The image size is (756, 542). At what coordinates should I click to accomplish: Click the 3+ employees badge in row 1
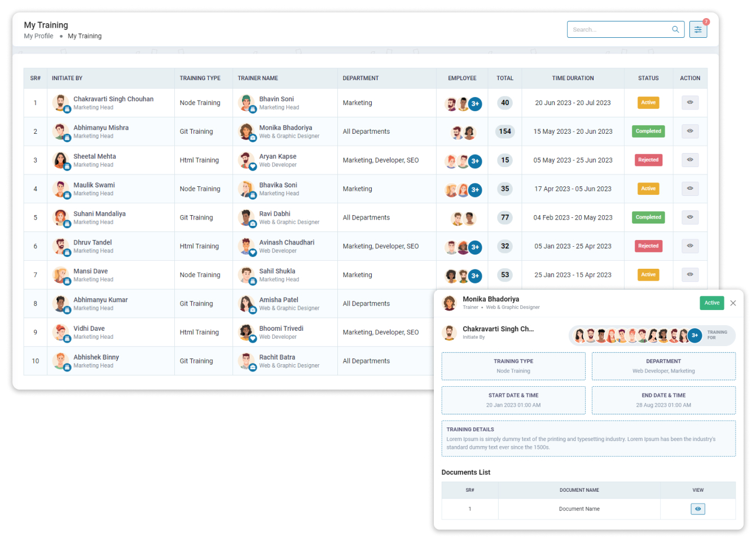[x=475, y=104]
